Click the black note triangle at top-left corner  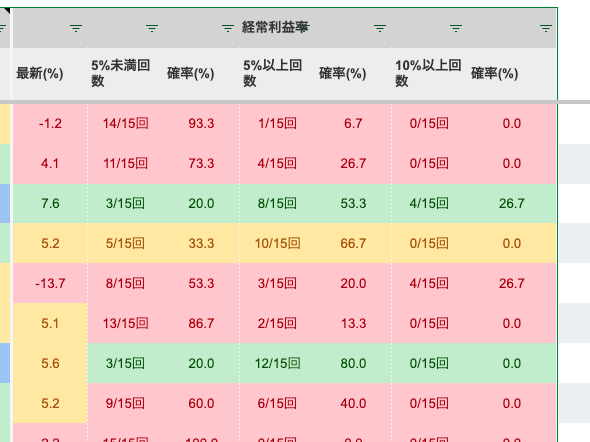click(x=7, y=11)
